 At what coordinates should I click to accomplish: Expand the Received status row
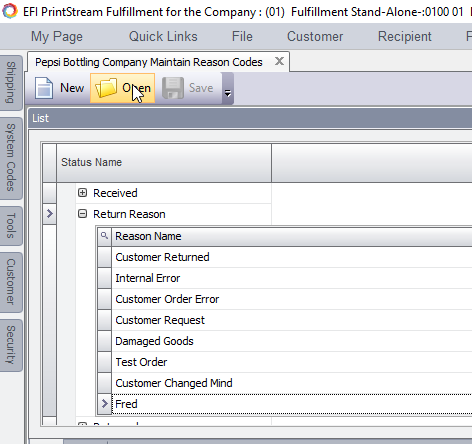pos(82,193)
